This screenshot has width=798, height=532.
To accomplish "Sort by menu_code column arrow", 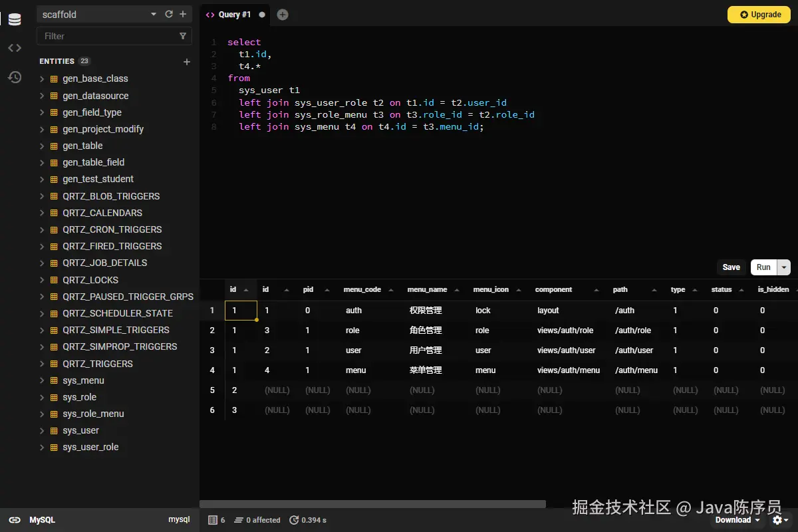I will click(392, 290).
